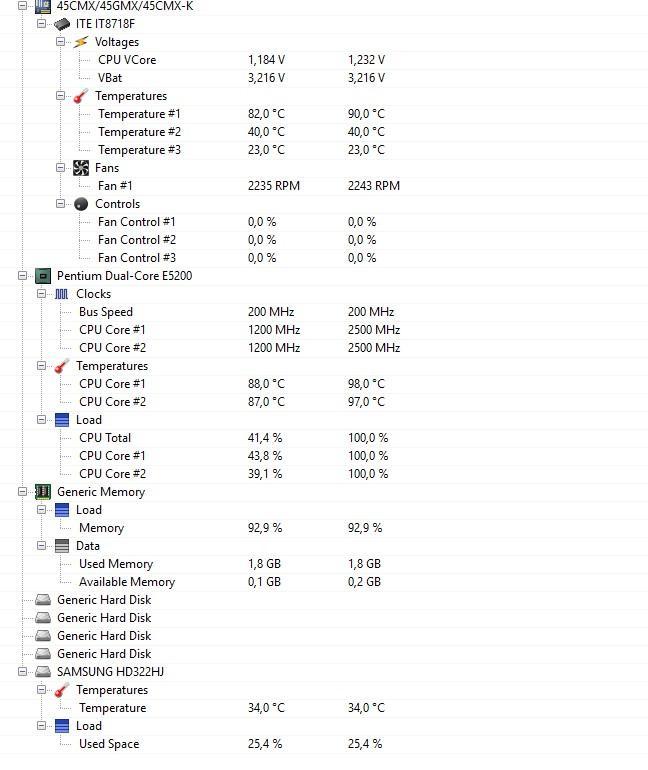Collapse the ITE IT8718F Voltages group
The height and width of the screenshot is (770, 648).
(x=60, y=42)
